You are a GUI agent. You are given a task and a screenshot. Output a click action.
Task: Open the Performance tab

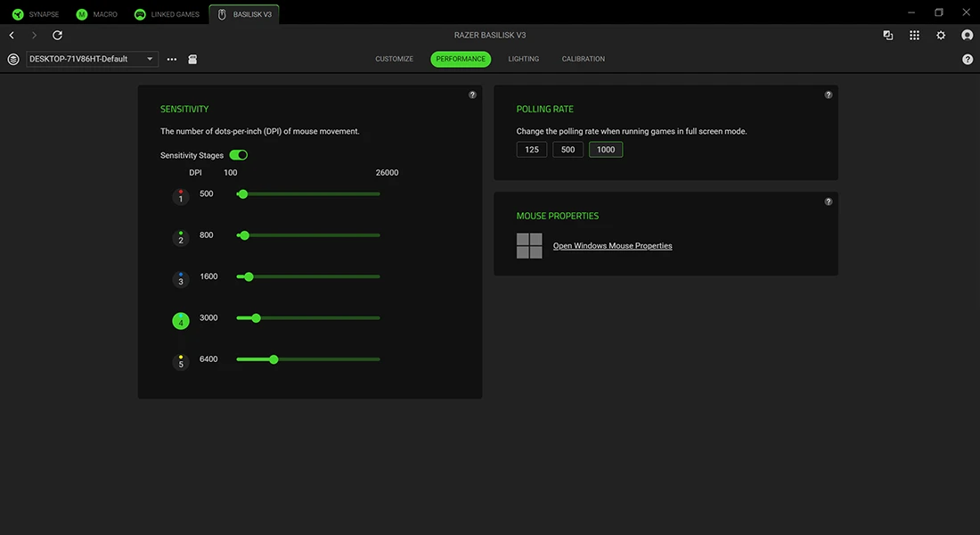pos(461,59)
